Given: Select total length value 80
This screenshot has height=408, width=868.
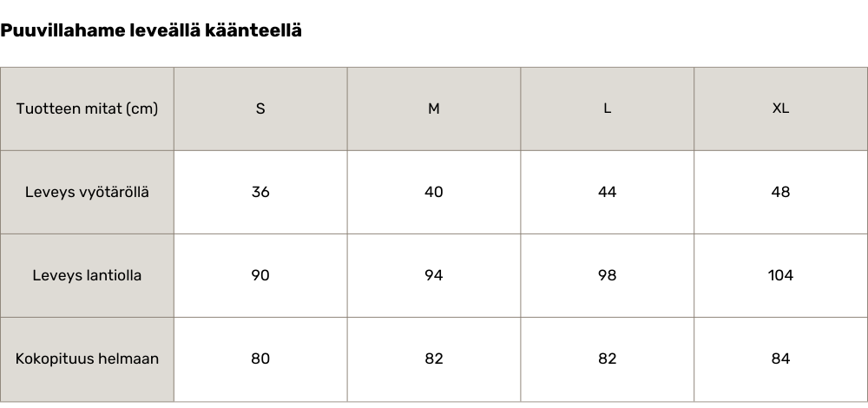Looking at the screenshot, I should [260, 359].
